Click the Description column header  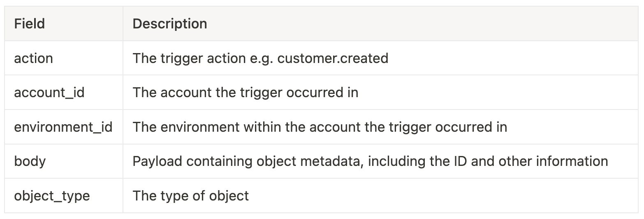[x=169, y=24]
